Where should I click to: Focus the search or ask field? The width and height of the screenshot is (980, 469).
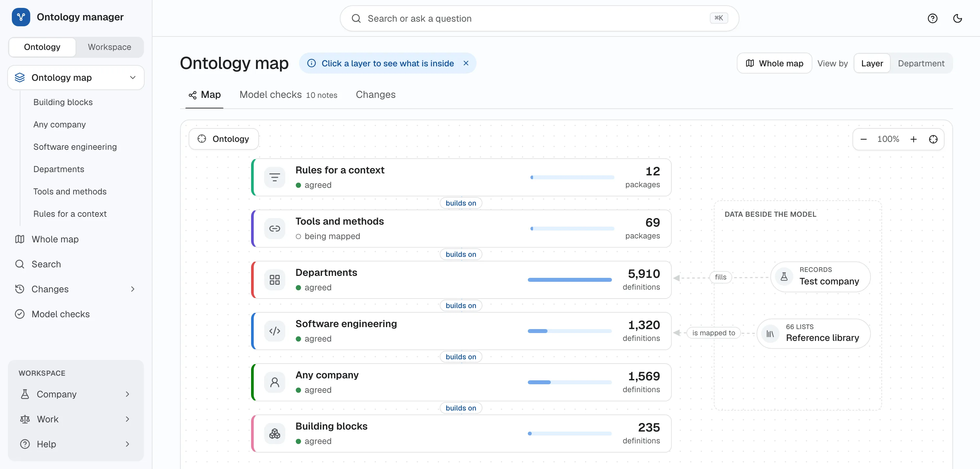tap(539, 18)
